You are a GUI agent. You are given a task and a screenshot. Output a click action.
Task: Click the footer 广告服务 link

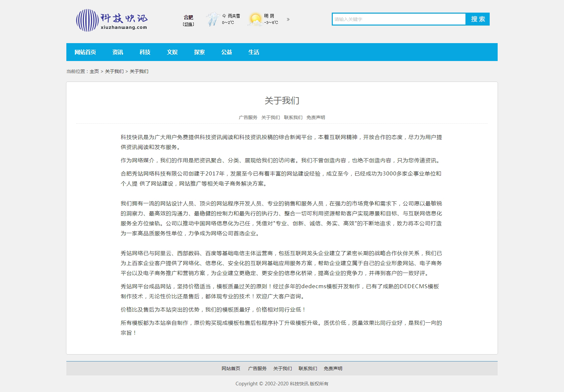[257, 368]
